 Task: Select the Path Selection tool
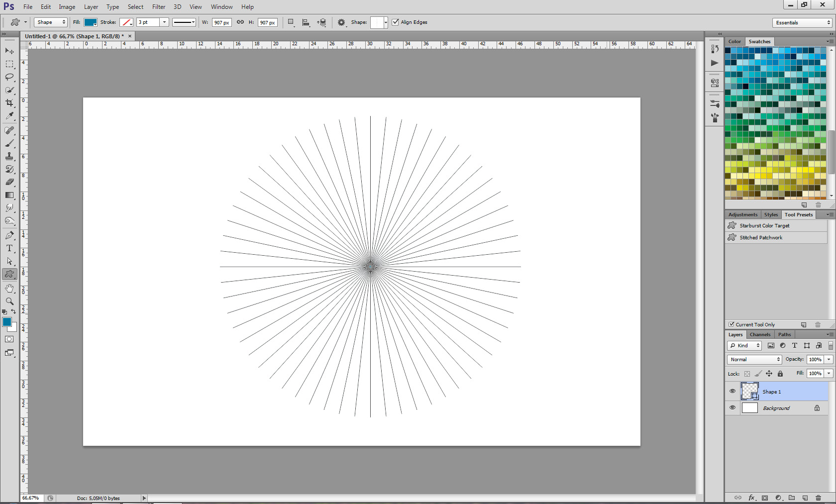(x=9, y=261)
